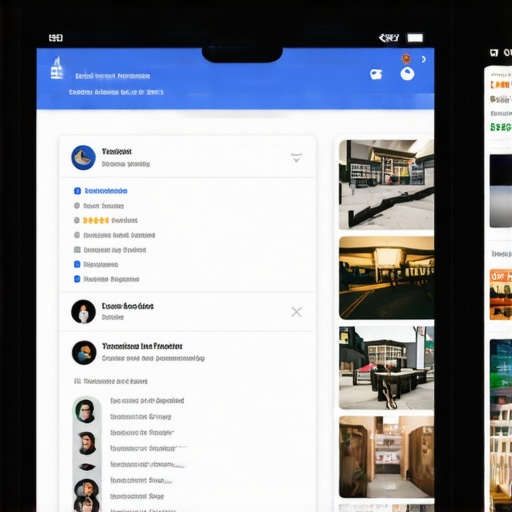Click the bold name beside the person-in-white avatar
512x512 pixels.
click(128, 306)
